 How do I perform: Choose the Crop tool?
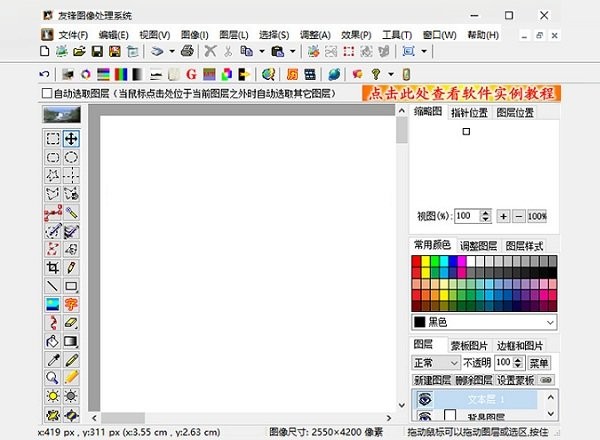tap(52, 268)
